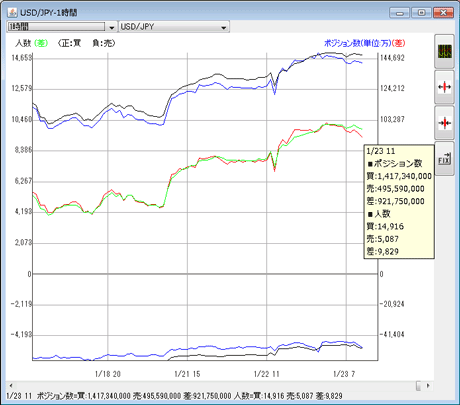The height and width of the screenshot is (405, 460).
Task: Click the horizontal expand arrows icon button
Action: point(444,87)
